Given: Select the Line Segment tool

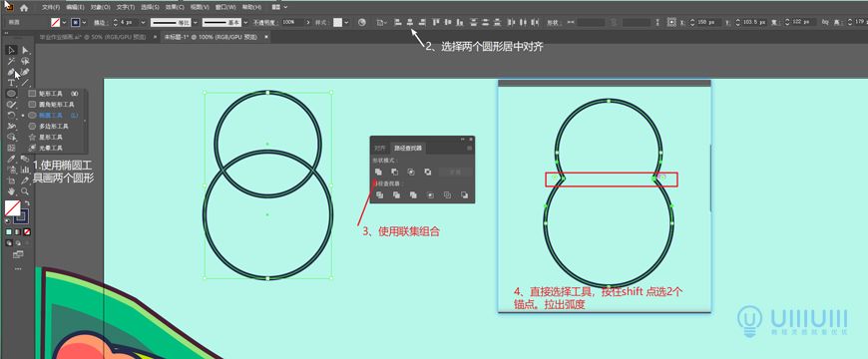Looking at the screenshot, I should (25, 83).
